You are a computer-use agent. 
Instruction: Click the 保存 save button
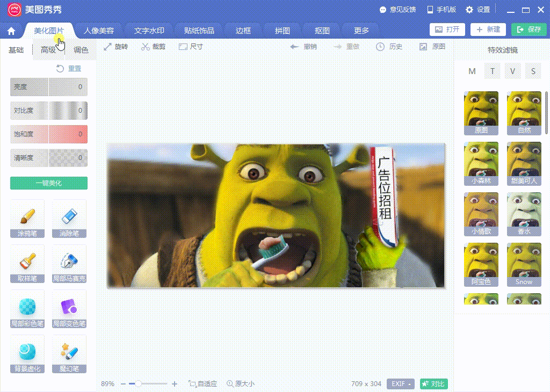pyautogui.click(x=529, y=30)
